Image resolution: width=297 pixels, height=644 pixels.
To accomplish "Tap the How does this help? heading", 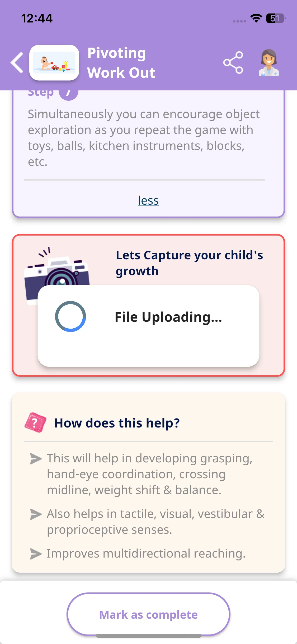I will (x=117, y=423).
